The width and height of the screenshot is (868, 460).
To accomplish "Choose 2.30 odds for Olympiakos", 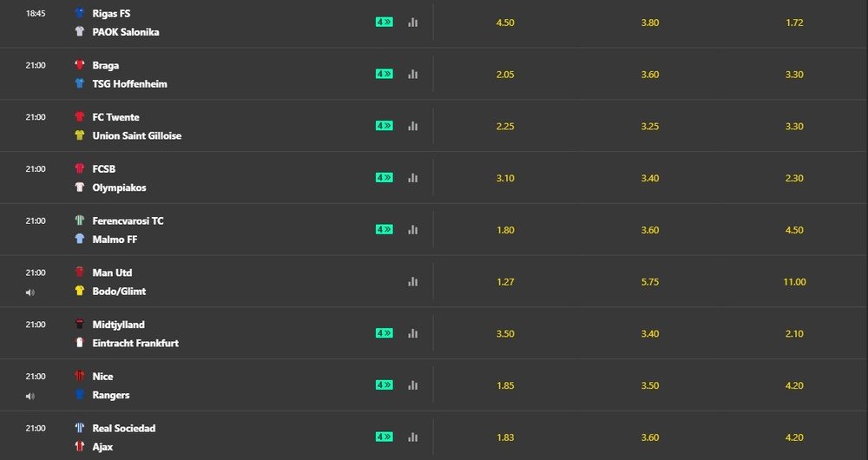I will click(794, 178).
